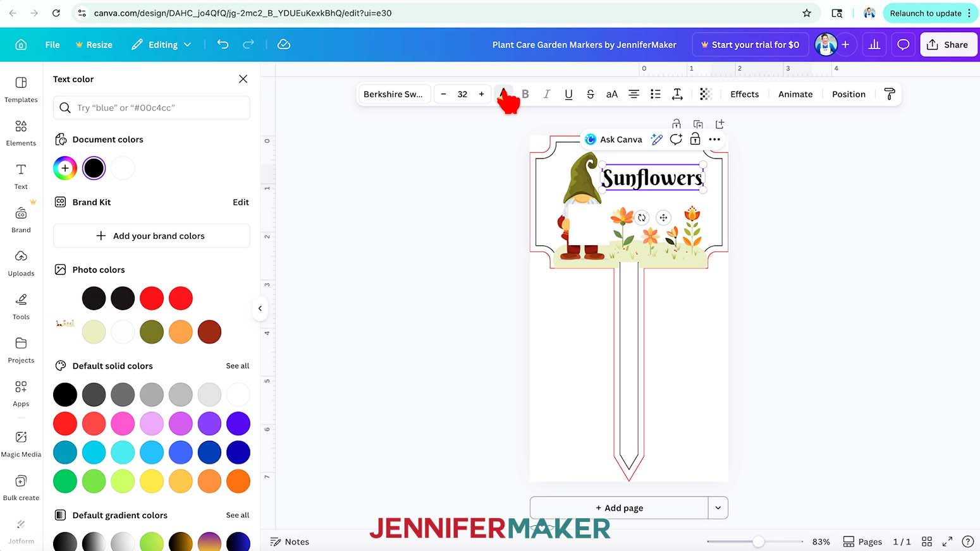Screen dimensions: 980x551
Task: Open the Berkshire Swash font dropdown
Action: [393, 94]
